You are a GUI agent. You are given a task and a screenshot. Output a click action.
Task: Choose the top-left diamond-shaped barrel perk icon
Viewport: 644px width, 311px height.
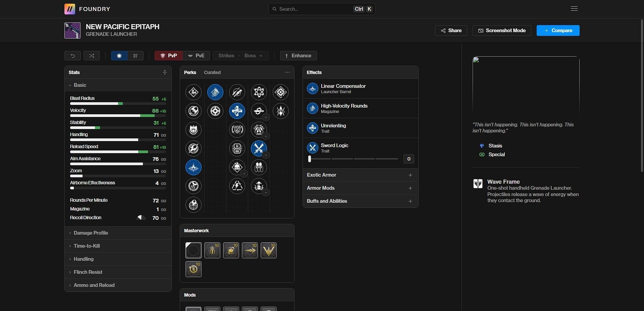[x=194, y=92]
